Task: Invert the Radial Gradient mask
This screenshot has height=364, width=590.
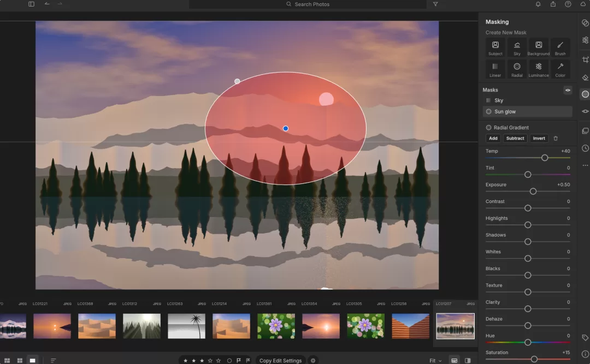Action: click(539, 139)
